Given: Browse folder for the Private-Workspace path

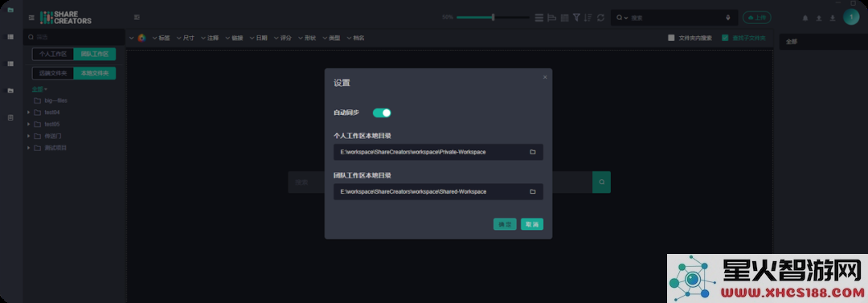Looking at the screenshot, I should pyautogui.click(x=533, y=152).
